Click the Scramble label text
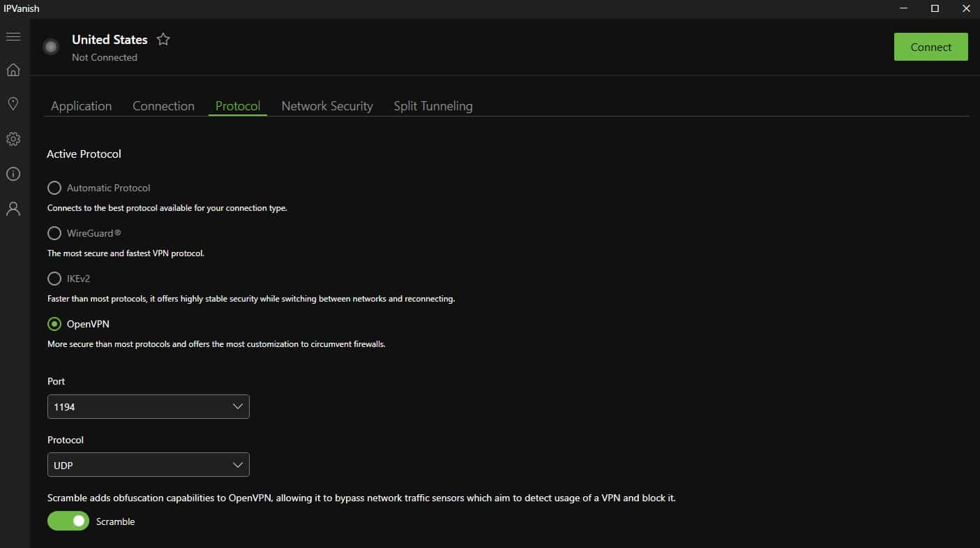 (x=116, y=521)
